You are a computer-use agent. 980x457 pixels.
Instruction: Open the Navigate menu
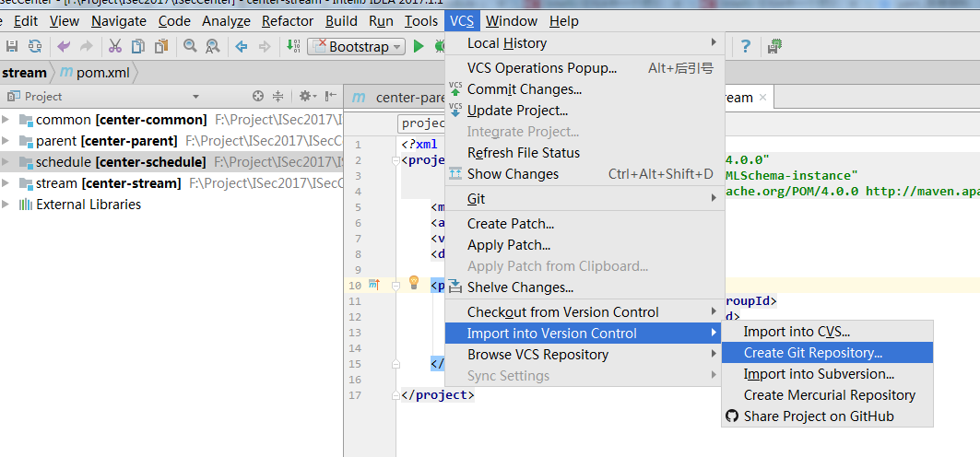click(119, 21)
